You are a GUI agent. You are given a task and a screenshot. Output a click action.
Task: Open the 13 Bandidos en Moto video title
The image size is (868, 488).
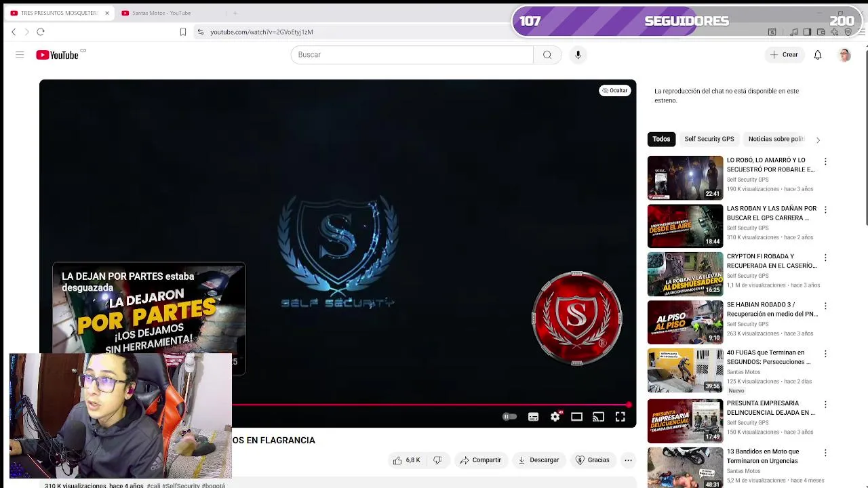(763, 456)
